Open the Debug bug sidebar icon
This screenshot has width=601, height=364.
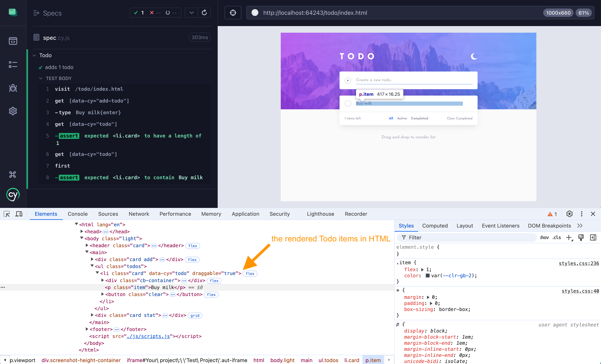tap(13, 88)
